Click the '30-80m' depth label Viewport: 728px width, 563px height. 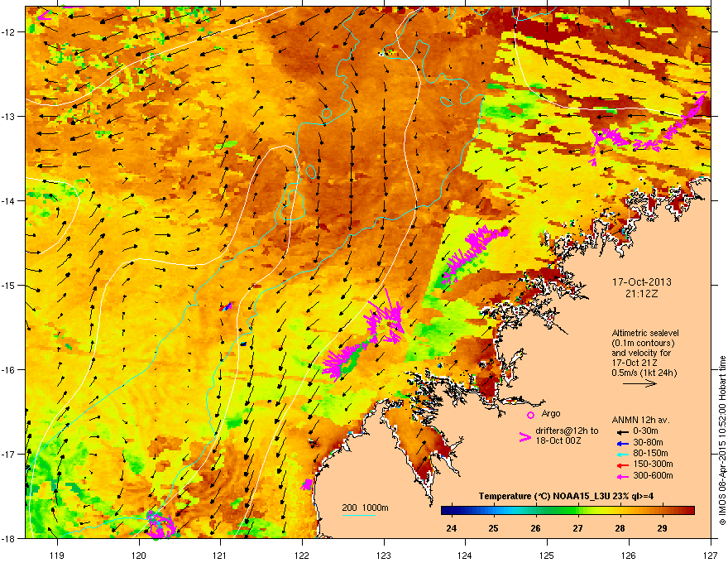coord(648,442)
